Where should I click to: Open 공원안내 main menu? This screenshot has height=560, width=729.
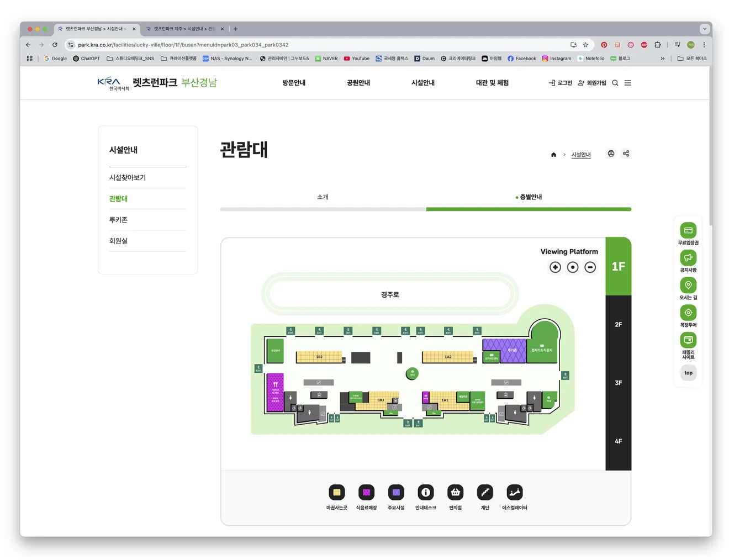[358, 83]
